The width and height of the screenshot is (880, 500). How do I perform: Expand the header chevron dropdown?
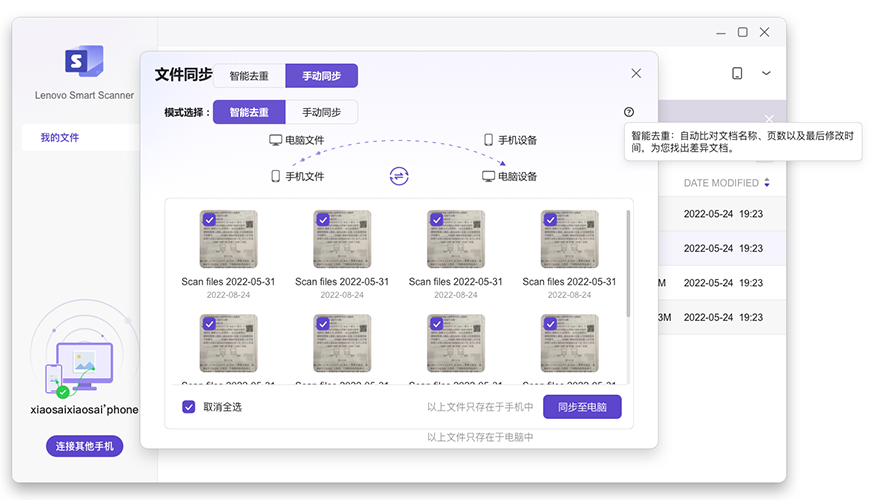point(767,73)
